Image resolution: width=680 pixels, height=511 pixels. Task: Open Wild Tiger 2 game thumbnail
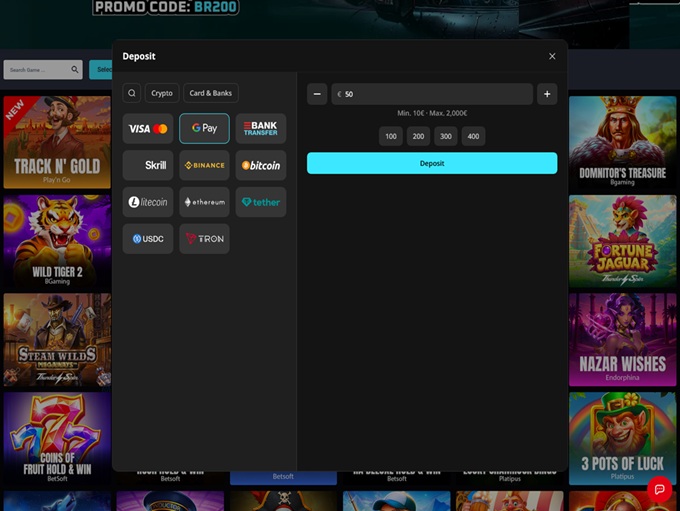tap(57, 241)
